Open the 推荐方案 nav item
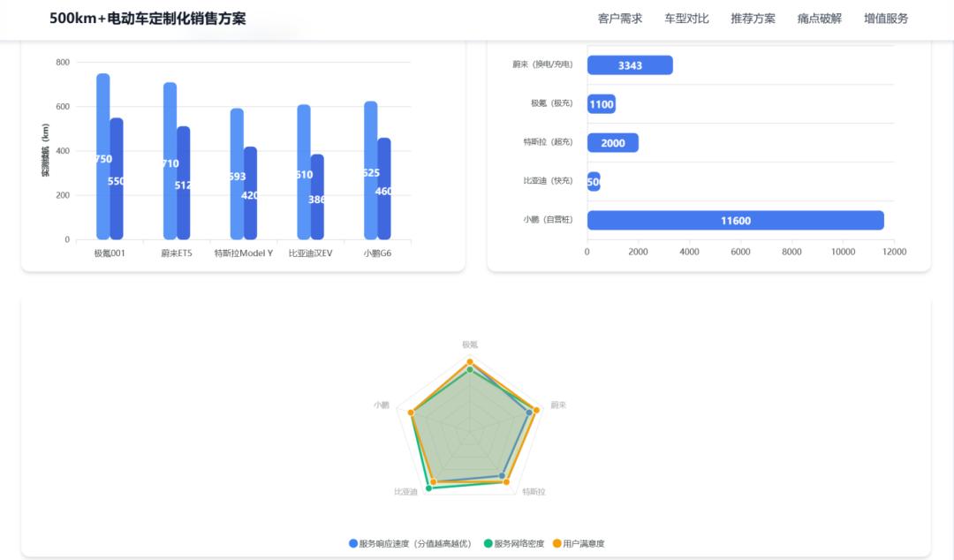The width and height of the screenshot is (954, 560). click(753, 19)
